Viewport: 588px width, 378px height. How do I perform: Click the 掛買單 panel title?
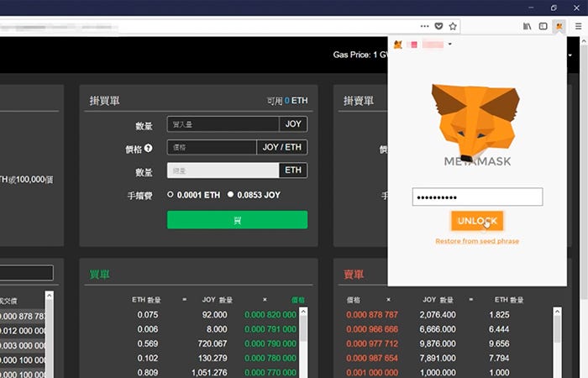[105, 101]
